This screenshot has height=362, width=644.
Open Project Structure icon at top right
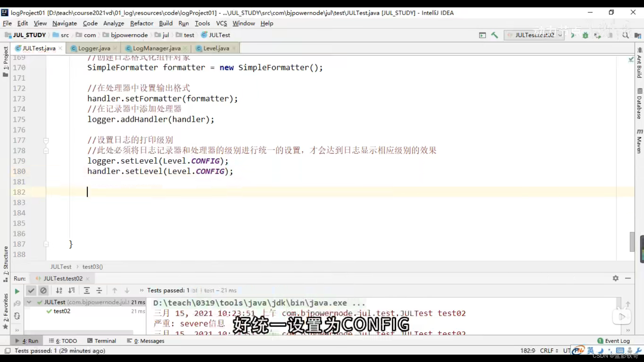638,35
